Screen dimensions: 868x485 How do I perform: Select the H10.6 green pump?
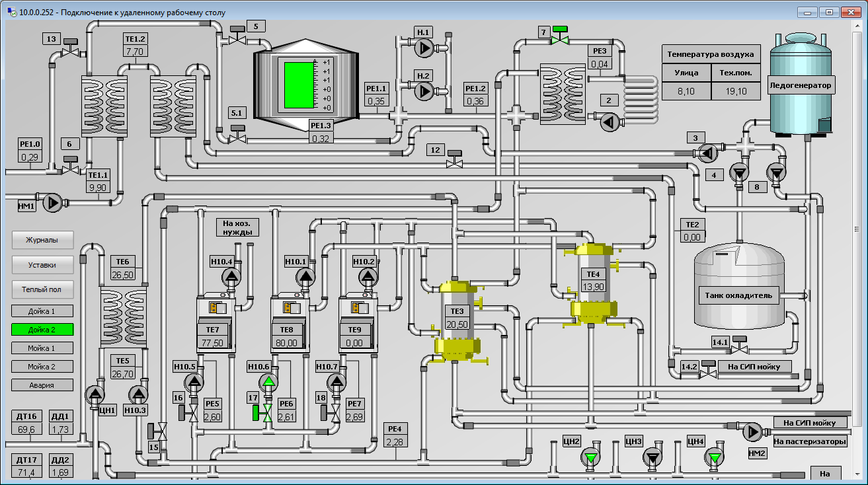click(268, 382)
